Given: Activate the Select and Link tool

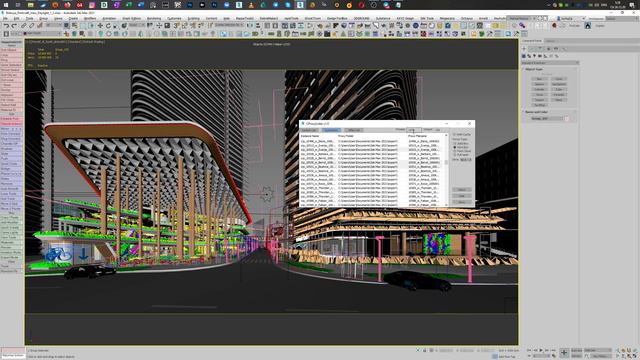Looking at the screenshot, I should (23, 25).
